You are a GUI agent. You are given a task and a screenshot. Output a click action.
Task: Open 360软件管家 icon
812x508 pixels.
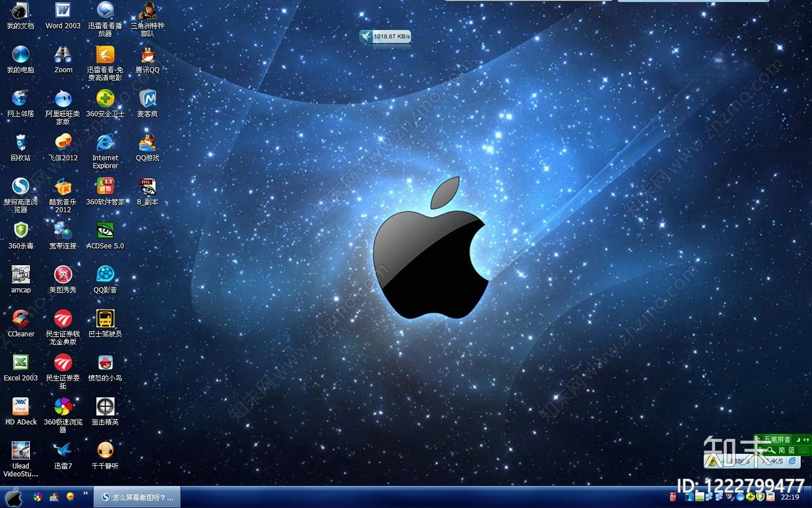pyautogui.click(x=105, y=192)
